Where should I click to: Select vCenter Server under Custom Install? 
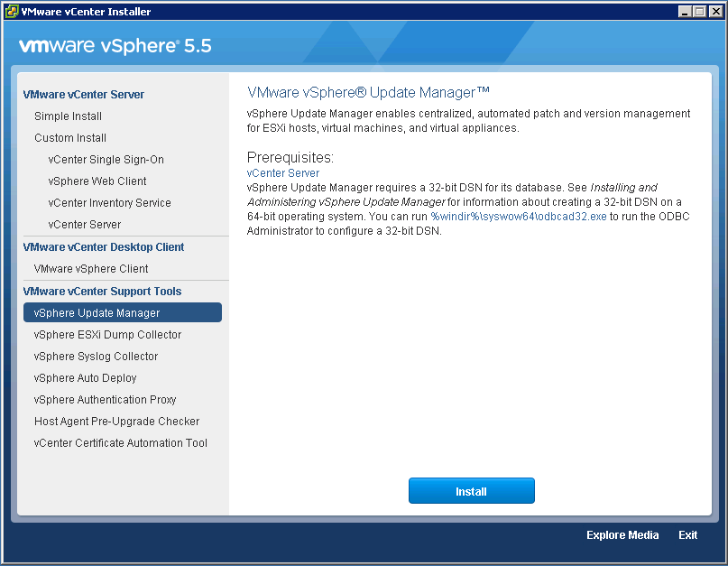click(85, 225)
